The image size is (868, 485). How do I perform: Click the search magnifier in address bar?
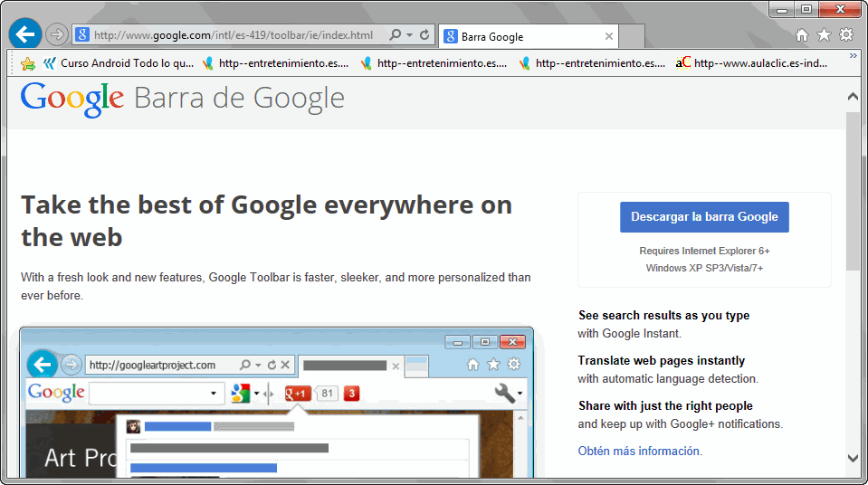pyautogui.click(x=395, y=35)
